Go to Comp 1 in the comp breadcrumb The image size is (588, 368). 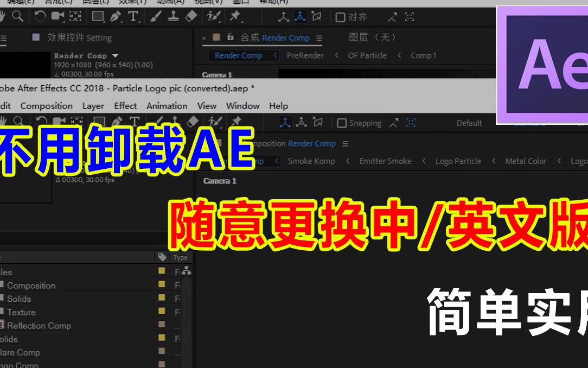(424, 55)
